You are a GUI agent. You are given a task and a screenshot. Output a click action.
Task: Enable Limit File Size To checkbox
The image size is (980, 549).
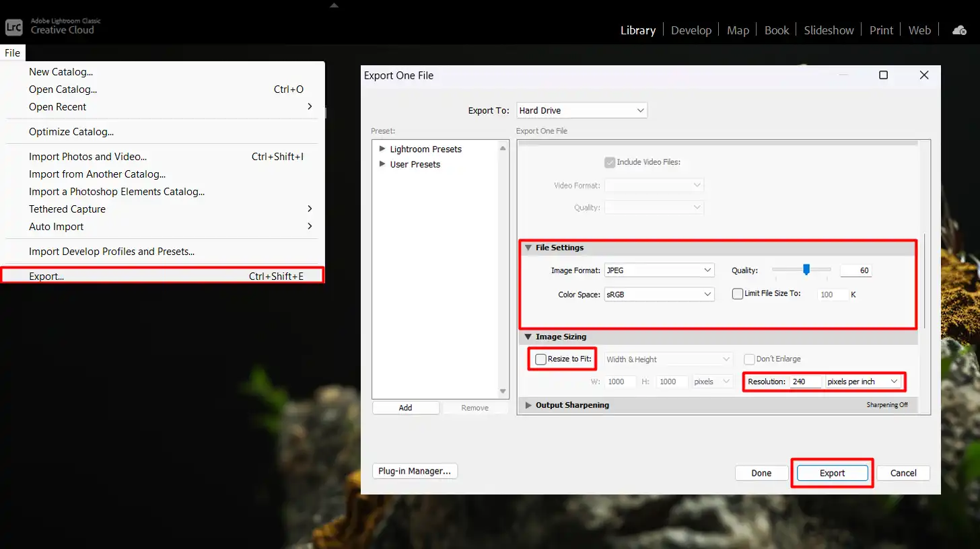tap(738, 293)
